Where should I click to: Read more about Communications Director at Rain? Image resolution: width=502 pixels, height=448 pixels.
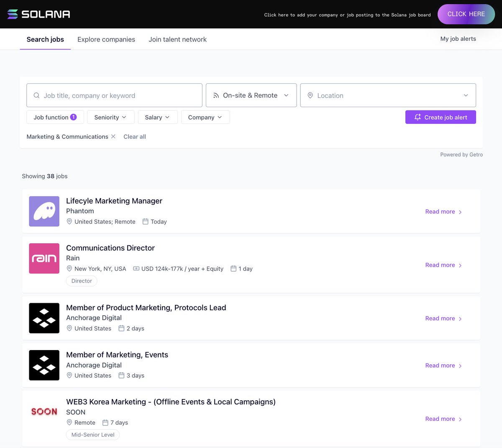(440, 265)
